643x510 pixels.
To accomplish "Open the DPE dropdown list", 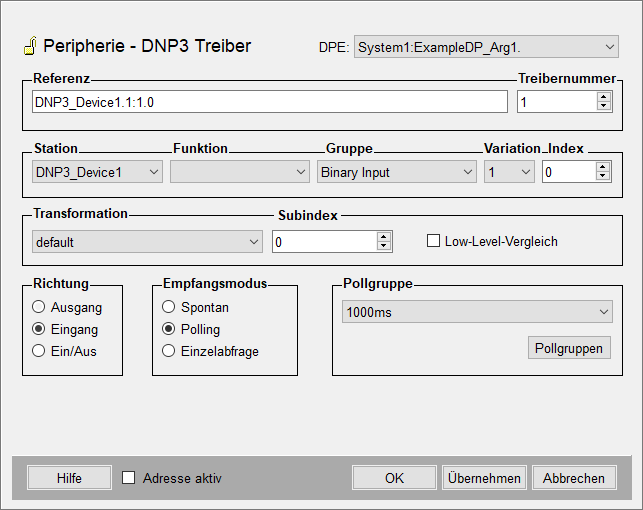I will pyautogui.click(x=486, y=47).
